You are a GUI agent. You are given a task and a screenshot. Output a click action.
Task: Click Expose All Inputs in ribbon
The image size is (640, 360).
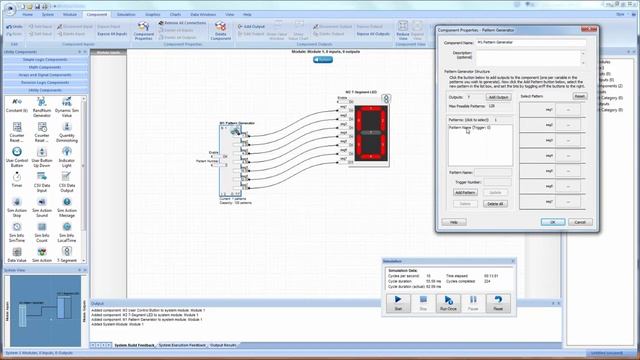(x=112, y=34)
